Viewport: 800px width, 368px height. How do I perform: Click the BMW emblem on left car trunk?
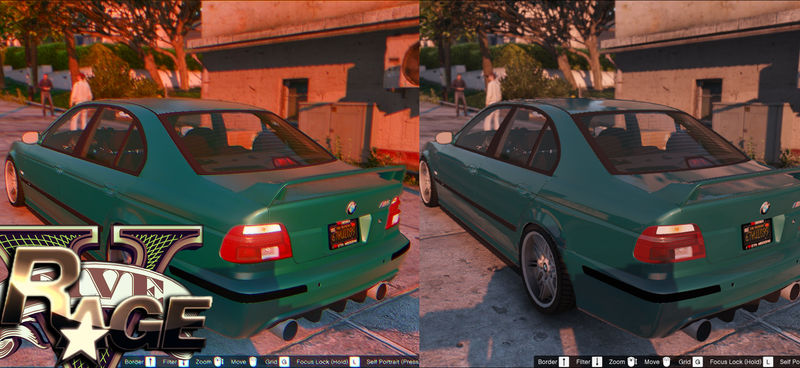pos(351,208)
